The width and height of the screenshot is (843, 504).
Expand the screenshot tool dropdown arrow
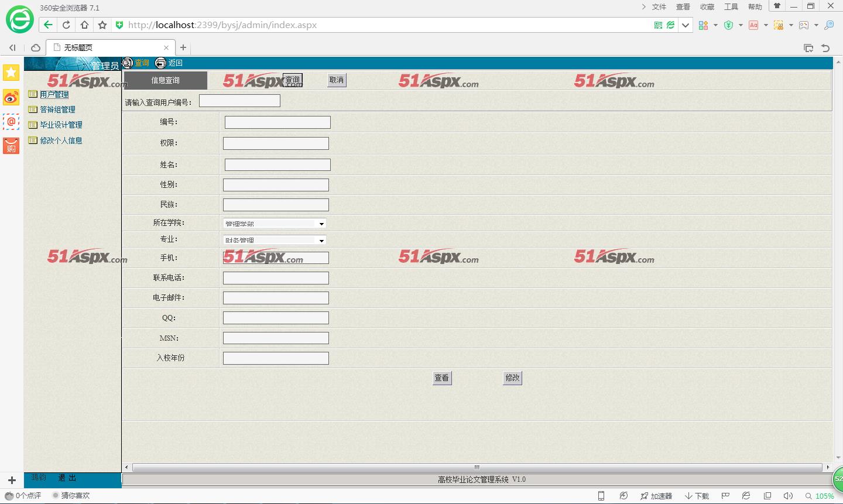(x=791, y=25)
